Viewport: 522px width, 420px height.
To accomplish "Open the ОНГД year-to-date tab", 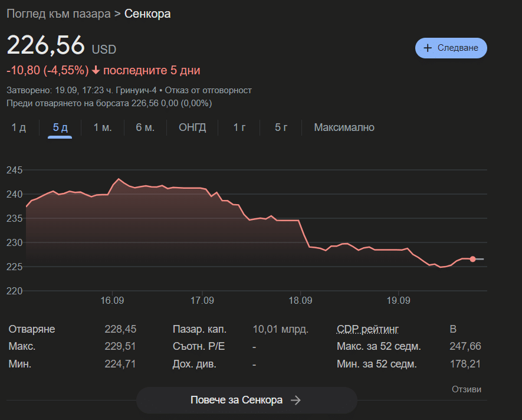I will click(192, 127).
